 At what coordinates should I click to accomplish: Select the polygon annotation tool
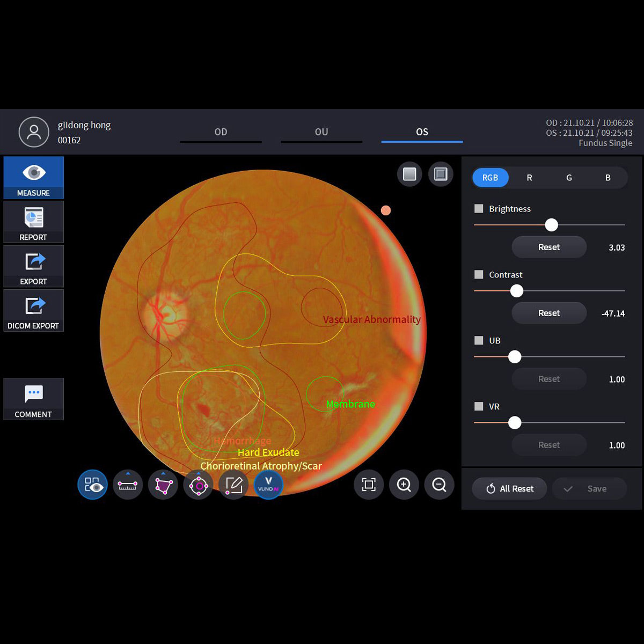(x=163, y=486)
